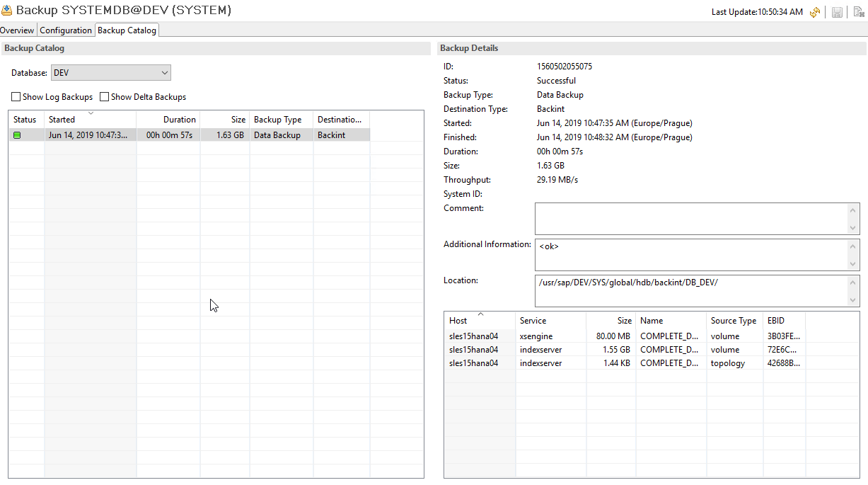Image resolution: width=868 pixels, height=485 pixels.
Task: Sort catalog by Started column header
Action: click(91, 120)
